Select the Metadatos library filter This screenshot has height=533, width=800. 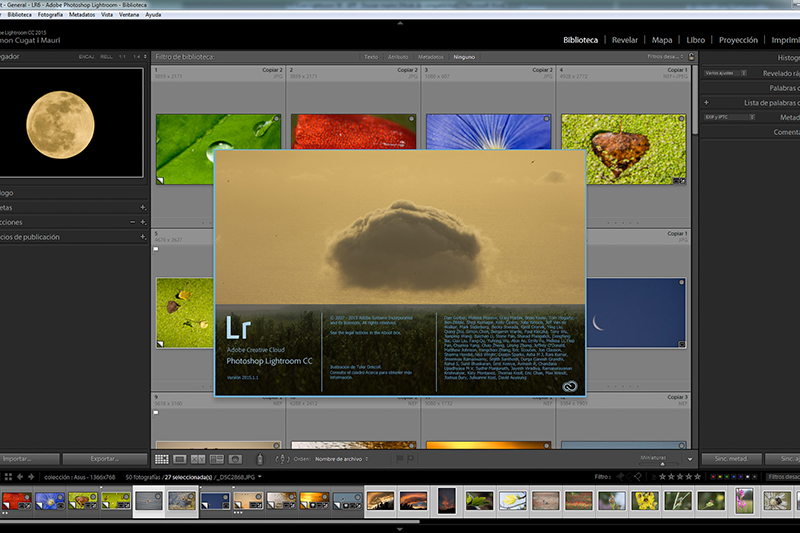tap(431, 57)
